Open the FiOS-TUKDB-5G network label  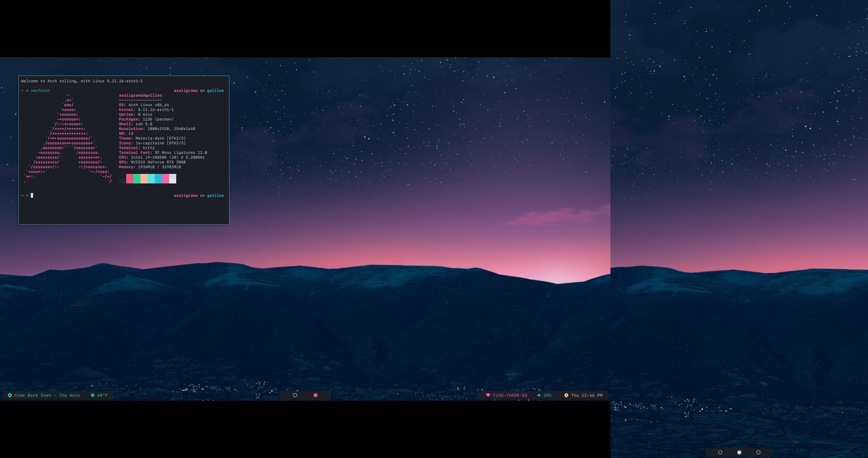[x=510, y=395]
